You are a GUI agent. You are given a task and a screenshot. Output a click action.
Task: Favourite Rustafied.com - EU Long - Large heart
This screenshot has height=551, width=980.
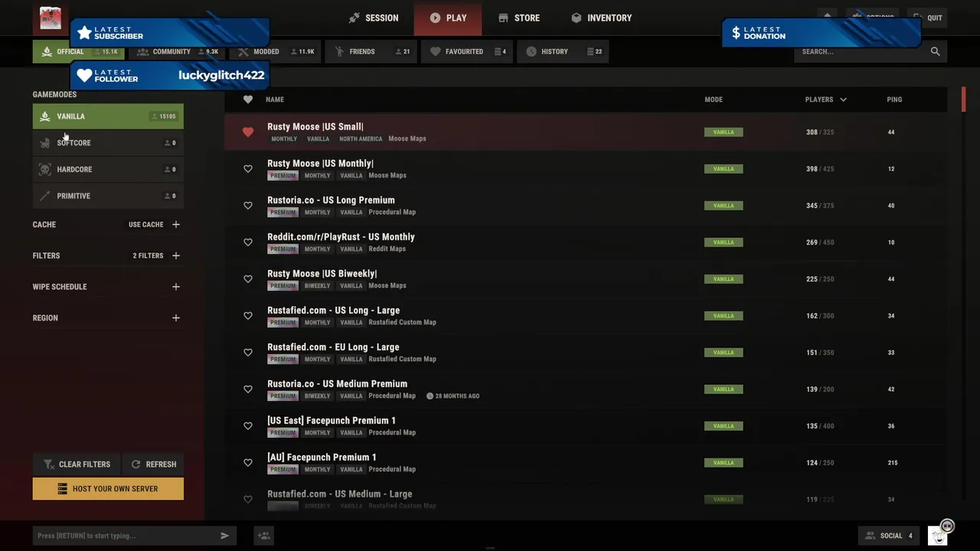[248, 352]
